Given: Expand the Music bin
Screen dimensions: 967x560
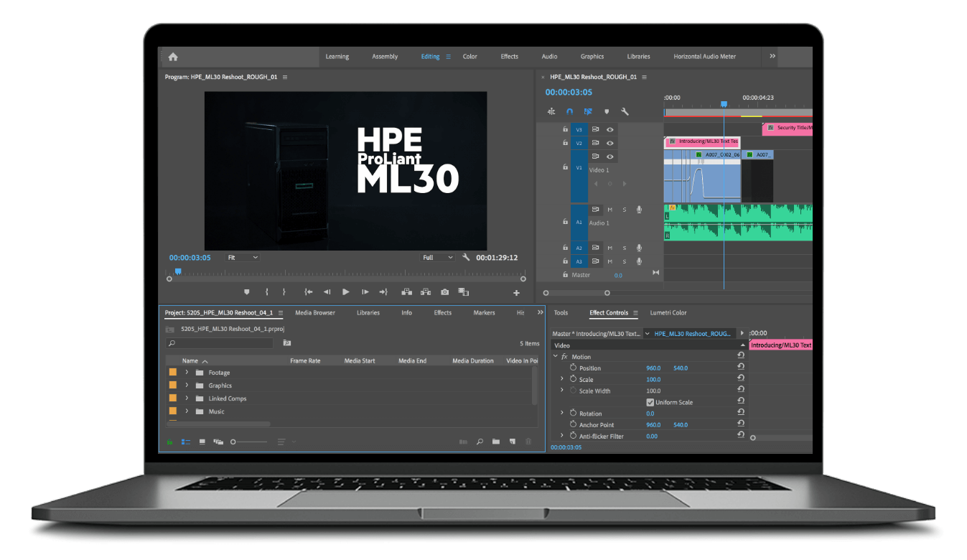Looking at the screenshot, I should 187,411.
